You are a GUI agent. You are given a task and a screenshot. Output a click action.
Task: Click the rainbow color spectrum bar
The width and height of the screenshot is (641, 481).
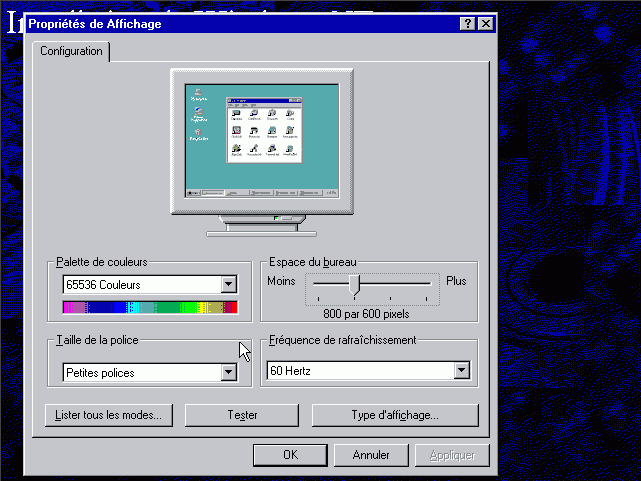150,307
